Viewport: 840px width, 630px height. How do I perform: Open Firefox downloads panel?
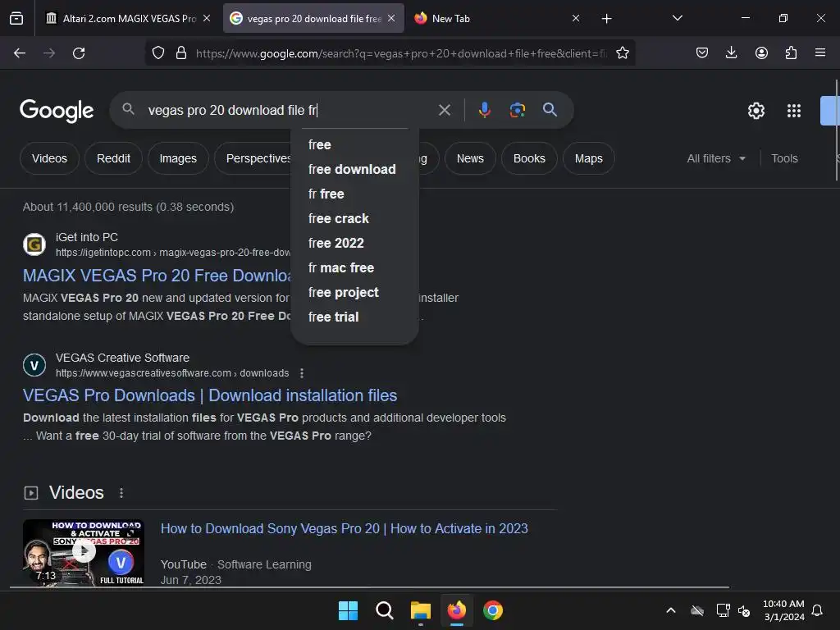pyautogui.click(x=731, y=53)
